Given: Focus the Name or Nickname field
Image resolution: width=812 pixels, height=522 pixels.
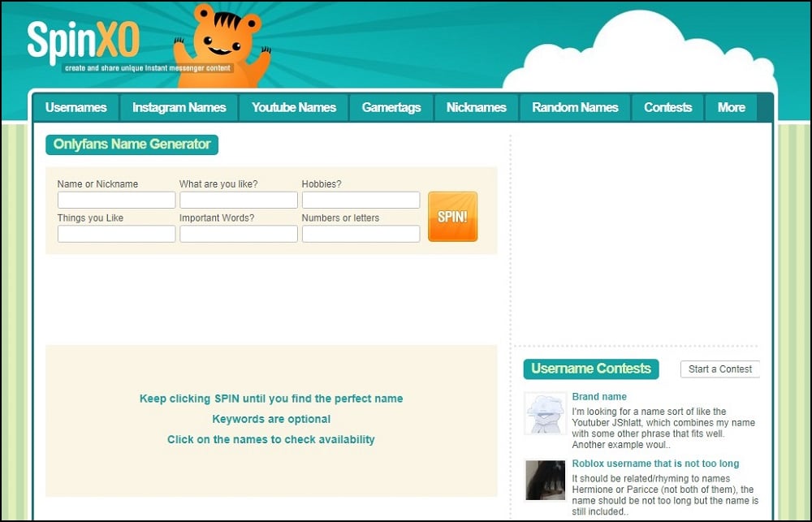Looking at the screenshot, I should (x=116, y=200).
